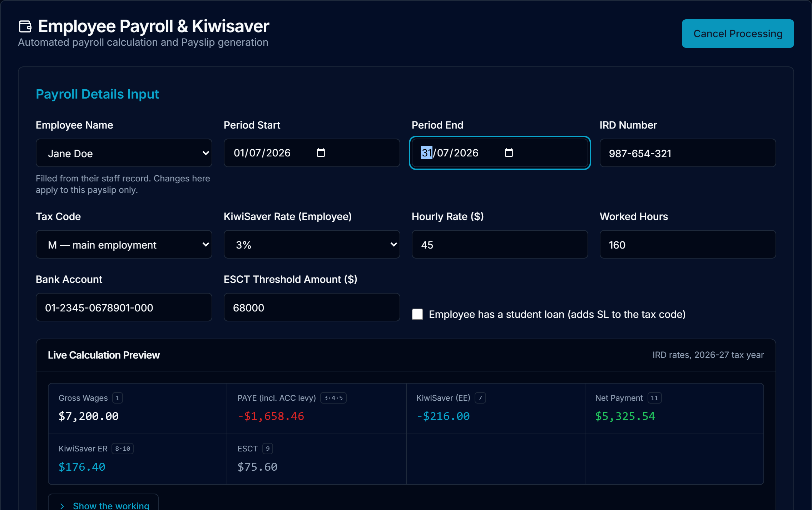Tick the student loan checkbox

click(x=417, y=314)
